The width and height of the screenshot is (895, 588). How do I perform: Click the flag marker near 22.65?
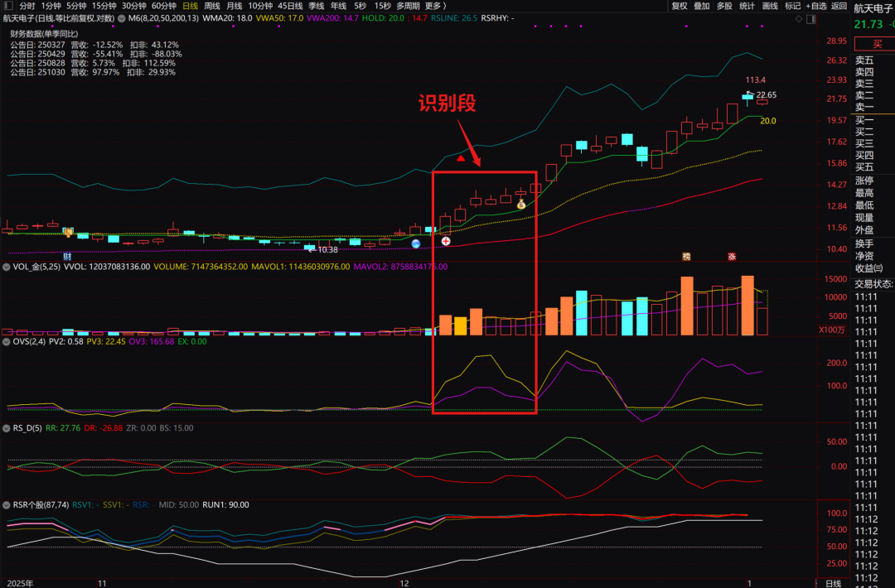[750, 94]
